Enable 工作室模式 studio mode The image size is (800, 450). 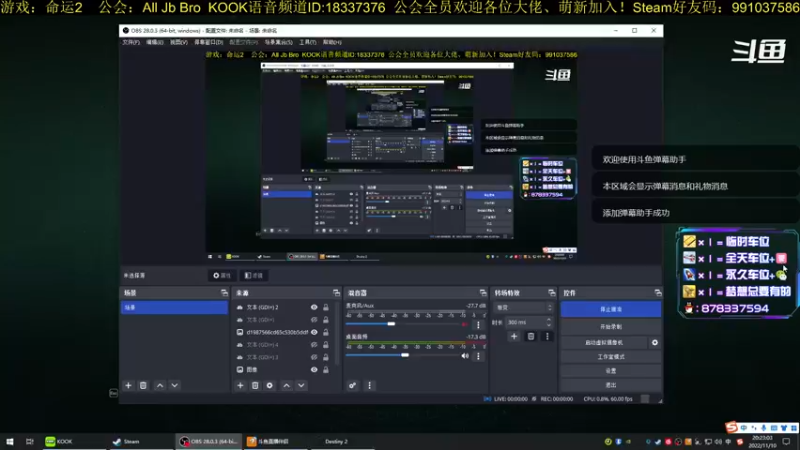point(611,357)
